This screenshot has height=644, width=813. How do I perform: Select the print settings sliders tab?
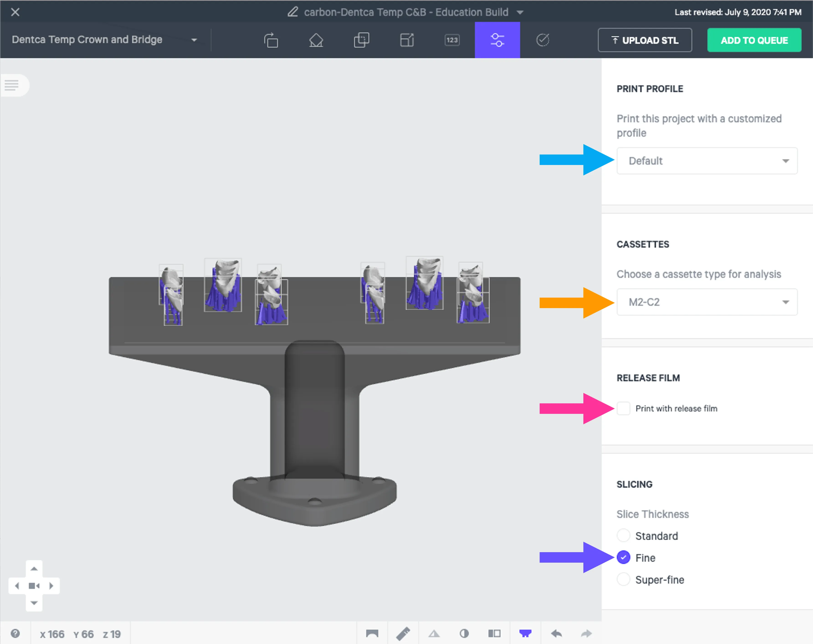497,40
